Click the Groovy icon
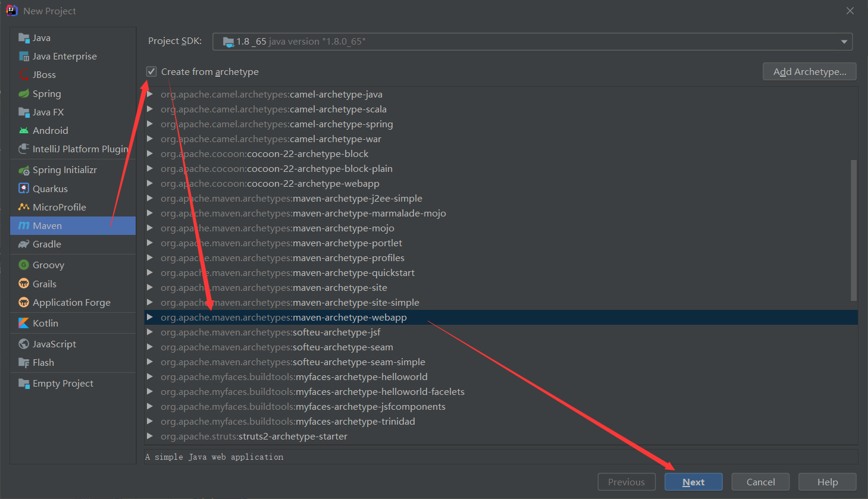This screenshot has width=868, height=499. (24, 265)
